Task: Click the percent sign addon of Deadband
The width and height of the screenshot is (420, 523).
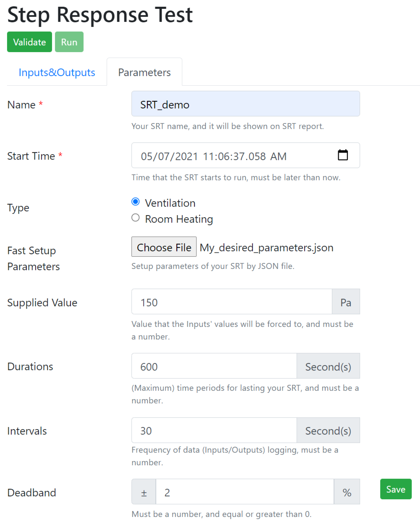Action: pyautogui.click(x=347, y=492)
